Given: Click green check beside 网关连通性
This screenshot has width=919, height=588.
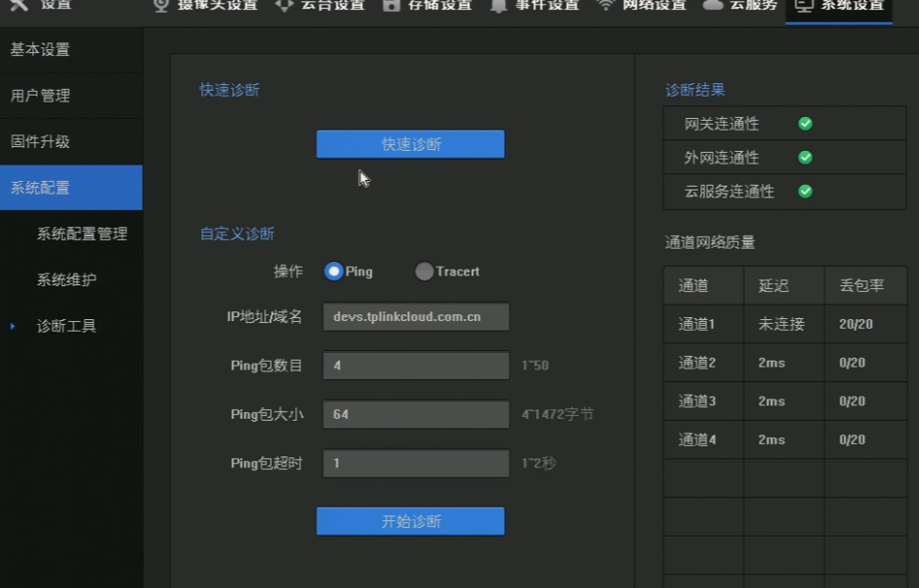Looking at the screenshot, I should coord(804,124).
